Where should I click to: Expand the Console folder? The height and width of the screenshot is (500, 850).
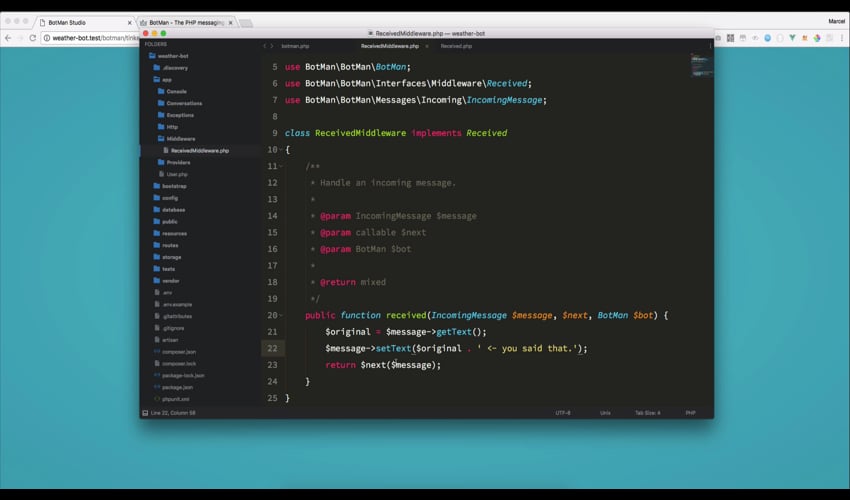pos(172,92)
